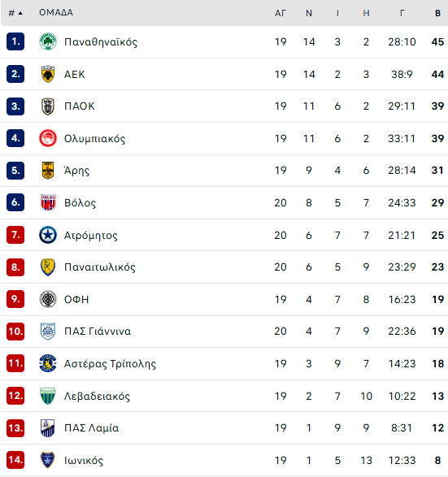
Task: Select the Aris yellow badge icon
Action: pyautogui.click(x=48, y=171)
